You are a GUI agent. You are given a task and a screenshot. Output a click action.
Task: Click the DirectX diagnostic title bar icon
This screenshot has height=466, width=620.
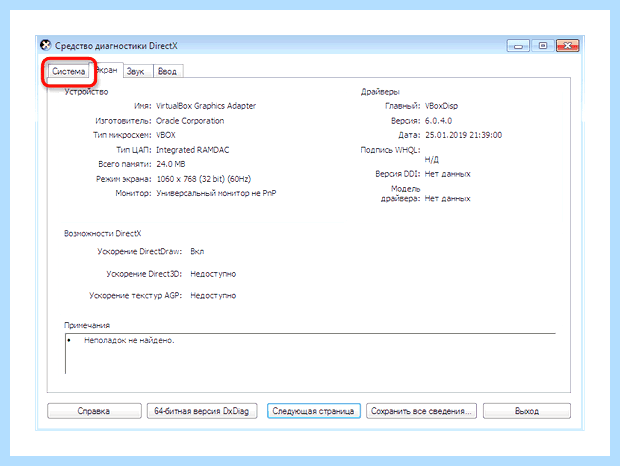[46, 45]
